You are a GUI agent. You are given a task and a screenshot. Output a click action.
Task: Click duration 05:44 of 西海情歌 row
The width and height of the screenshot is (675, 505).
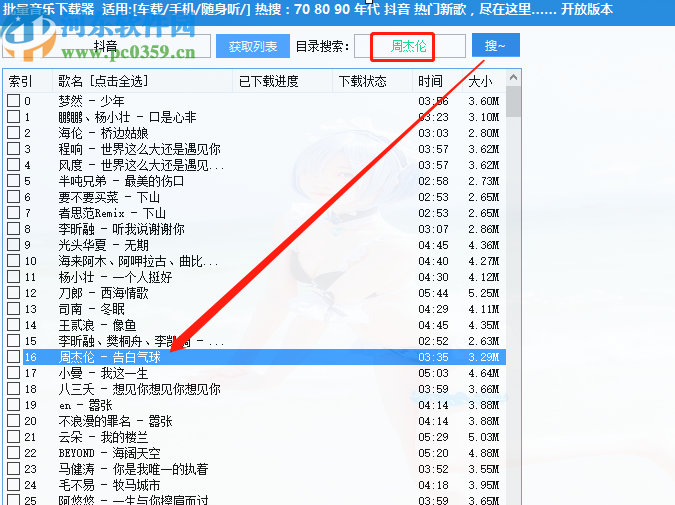433,293
